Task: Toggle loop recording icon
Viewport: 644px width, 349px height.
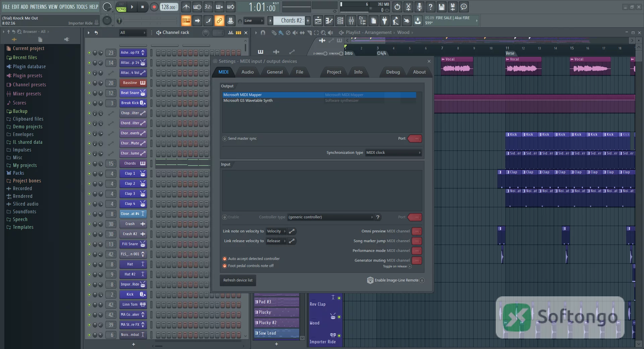Action: pos(230,7)
